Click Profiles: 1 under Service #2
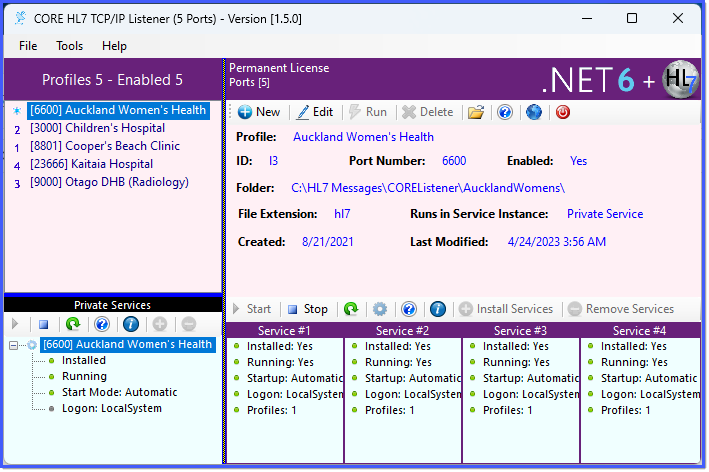Image resolution: width=709 pixels, height=472 pixels. [389, 410]
